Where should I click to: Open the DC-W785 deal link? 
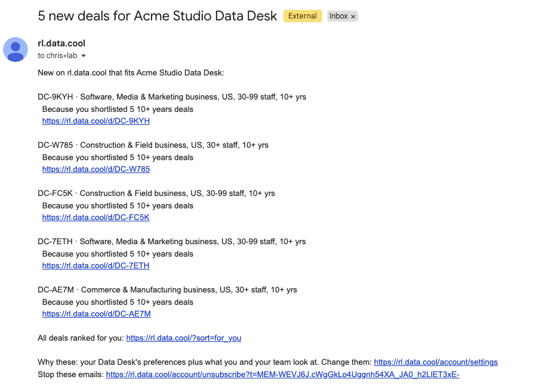(96, 169)
